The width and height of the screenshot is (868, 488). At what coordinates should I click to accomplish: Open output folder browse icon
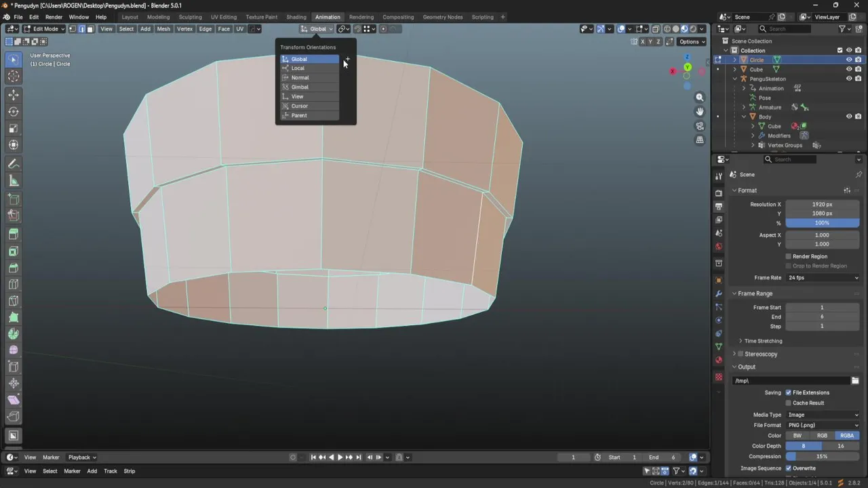[855, 380]
